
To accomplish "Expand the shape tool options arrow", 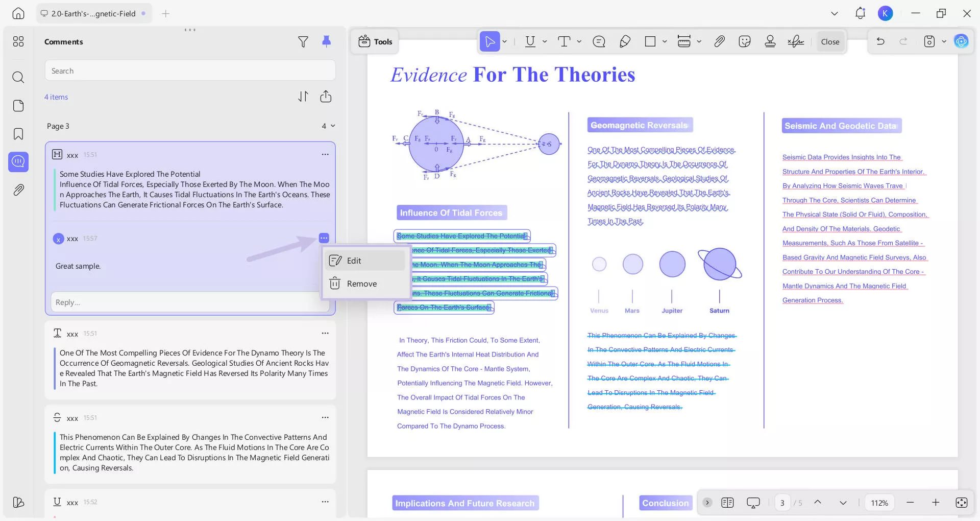I will [x=665, y=42].
